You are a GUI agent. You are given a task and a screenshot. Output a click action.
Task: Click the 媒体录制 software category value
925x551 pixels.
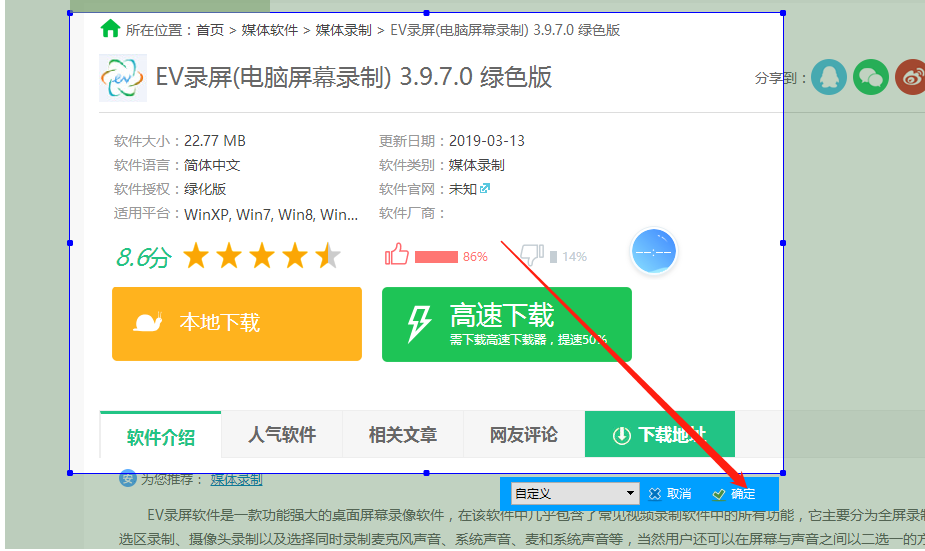pos(477,165)
